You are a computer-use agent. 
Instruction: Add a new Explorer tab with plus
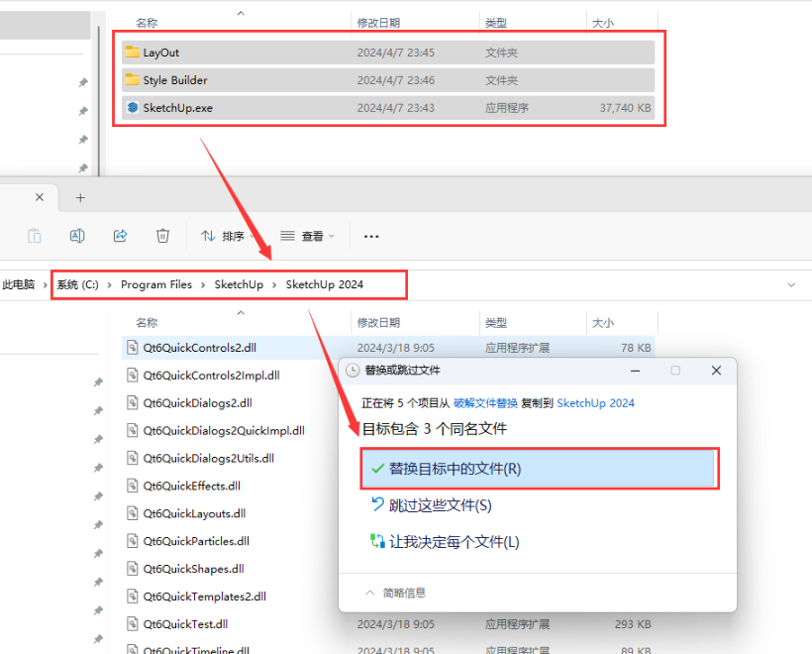80,197
